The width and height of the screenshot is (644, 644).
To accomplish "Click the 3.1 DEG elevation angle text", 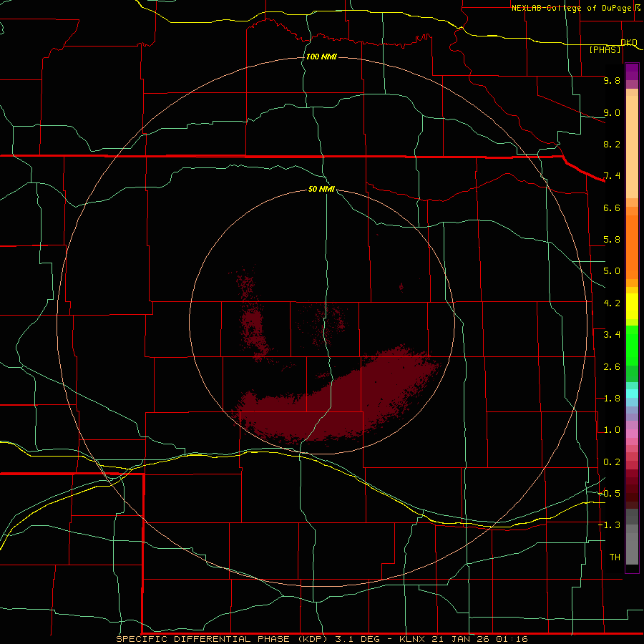I will [357, 639].
